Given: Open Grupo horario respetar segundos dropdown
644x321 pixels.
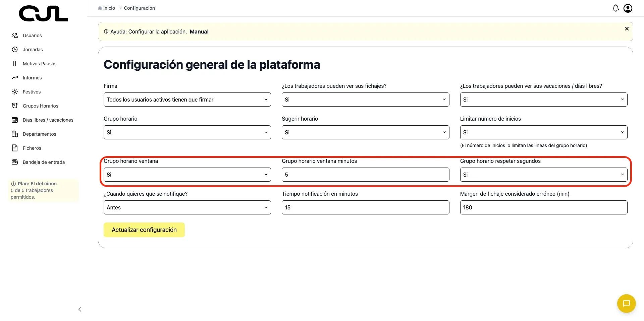Looking at the screenshot, I should [544, 175].
